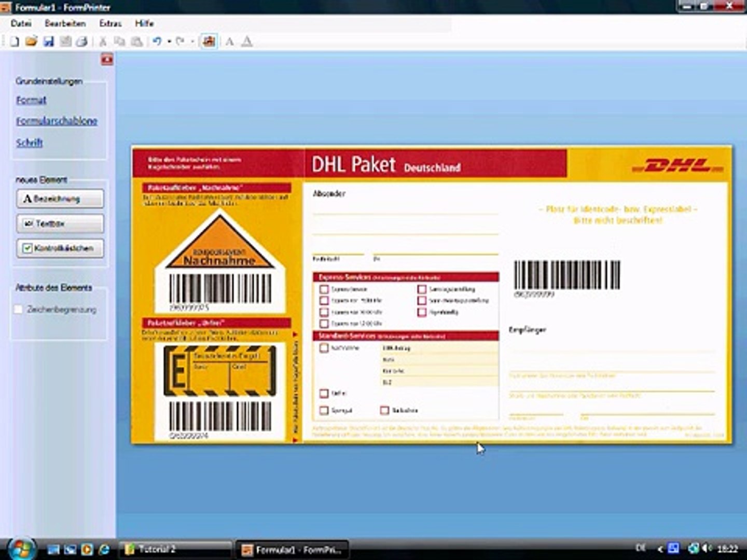Open the Hilfe menu
747x560 pixels.
(x=144, y=23)
